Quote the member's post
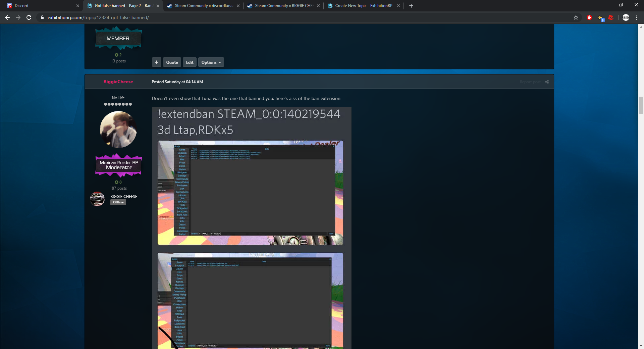Viewport: 644px width, 349px height. pos(172,62)
